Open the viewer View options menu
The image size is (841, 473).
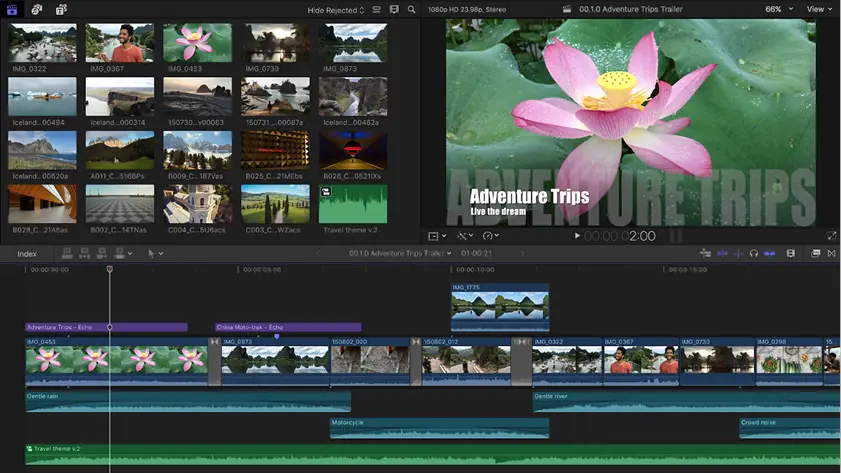pos(819,9)
